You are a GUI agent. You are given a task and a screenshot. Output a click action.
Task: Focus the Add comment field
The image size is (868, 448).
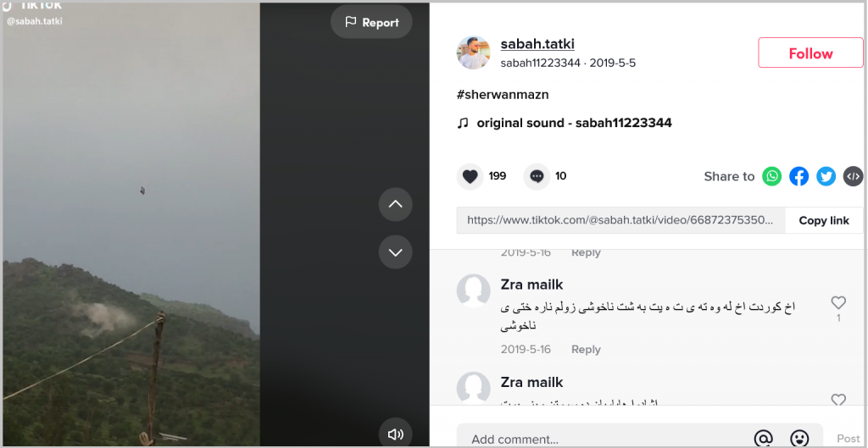(609, 440)
